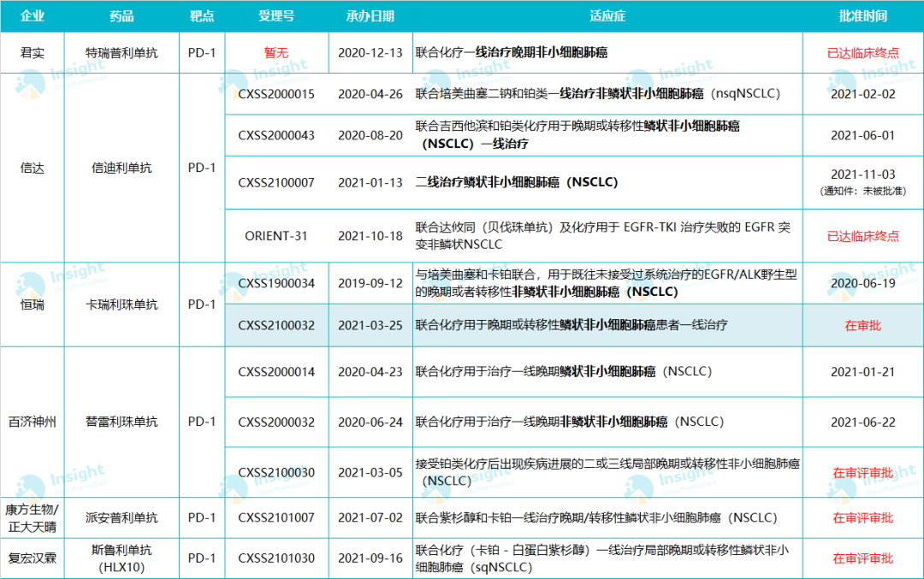This screenshot has width=924, height=579.
Task: Click the 适应症 column header
Action: [x=607, y=16]
